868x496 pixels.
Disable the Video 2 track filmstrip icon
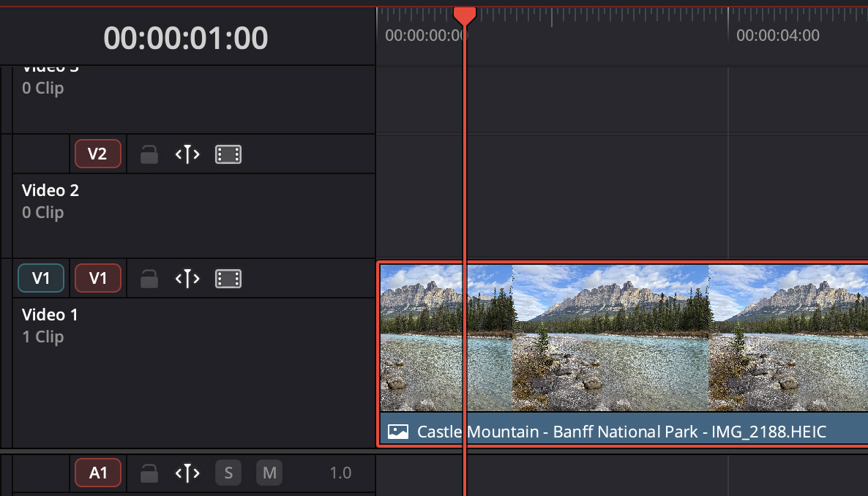coord(228,154)
